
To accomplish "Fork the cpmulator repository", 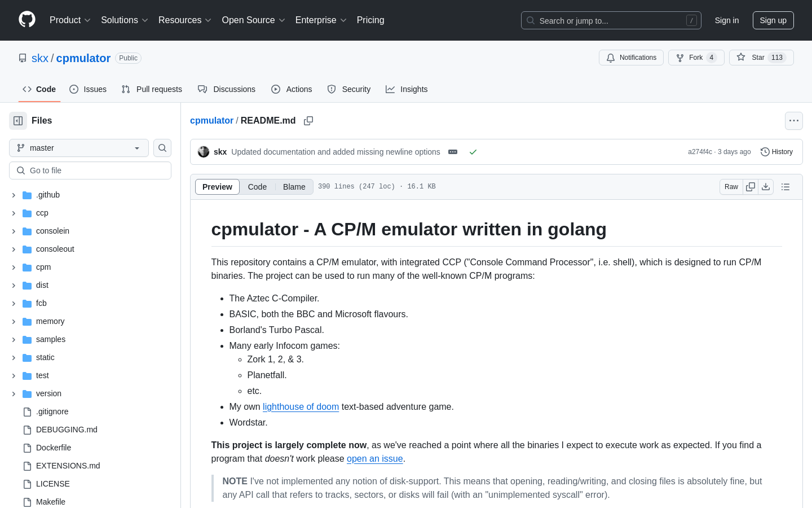I will click(x=696, y=58).
